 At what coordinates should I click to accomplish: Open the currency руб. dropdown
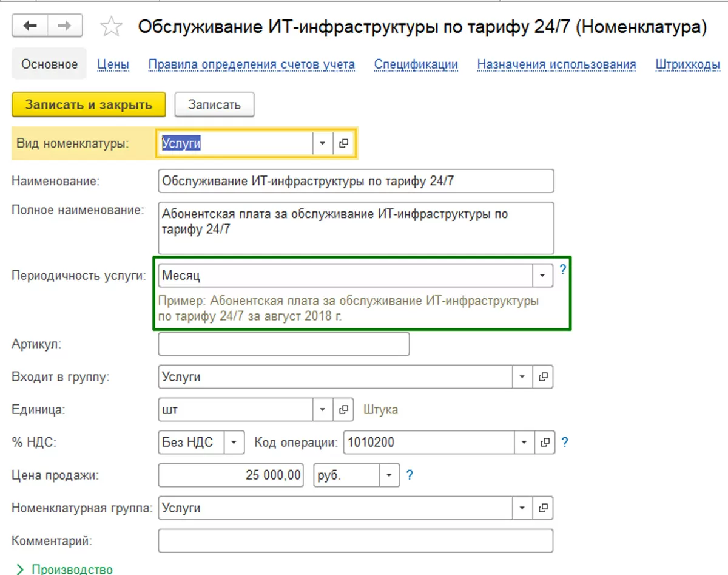pyautogui.click(x=389, y=475)
